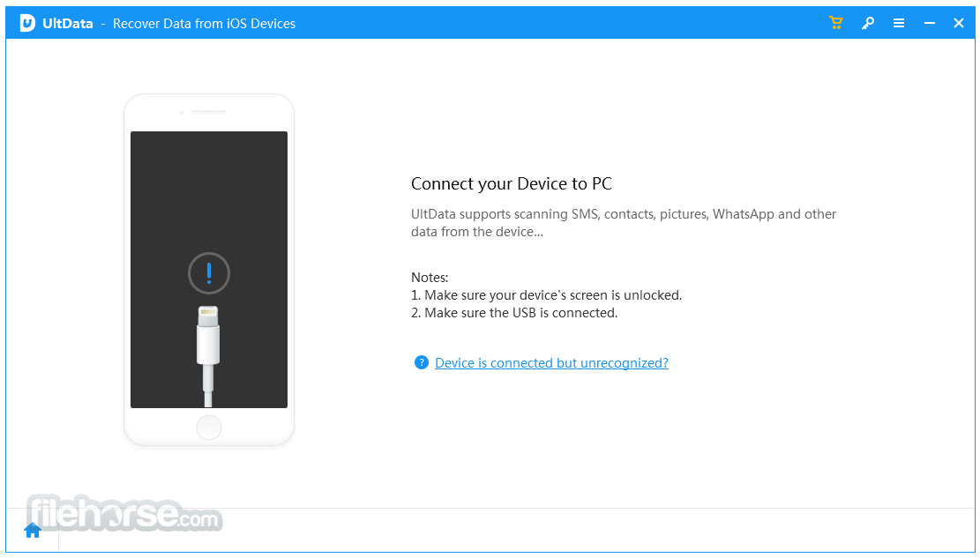
Task: Open the hamburger menu
Action: point(899,23)
